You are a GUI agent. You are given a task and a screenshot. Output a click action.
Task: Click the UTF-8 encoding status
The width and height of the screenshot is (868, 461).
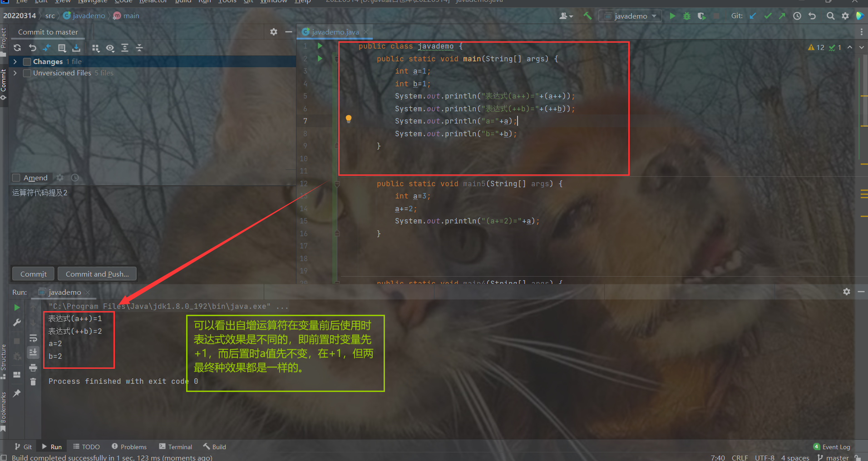click(764, 457)
